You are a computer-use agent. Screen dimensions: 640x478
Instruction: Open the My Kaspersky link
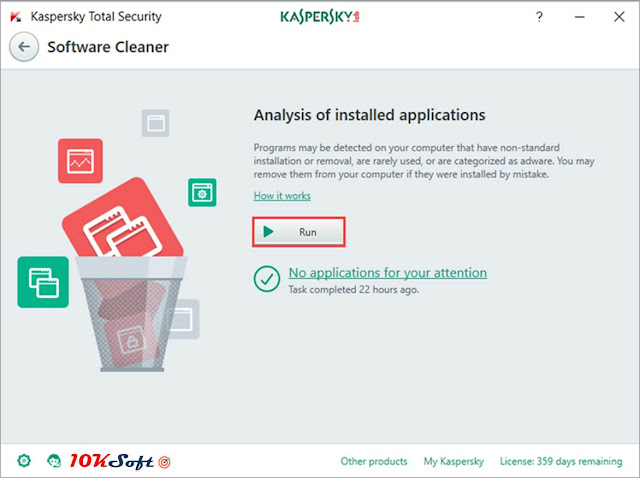point(453,461)
